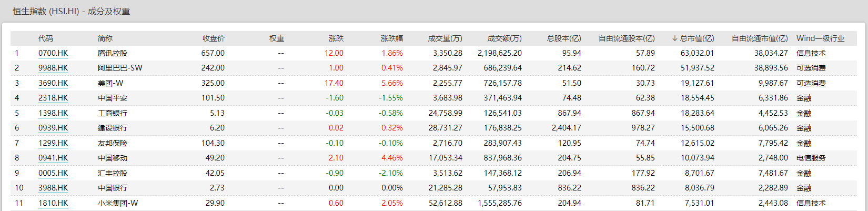Screen dimensions: 868x211
Task: Click the 3690.HK code link
Action: (53, 83)
